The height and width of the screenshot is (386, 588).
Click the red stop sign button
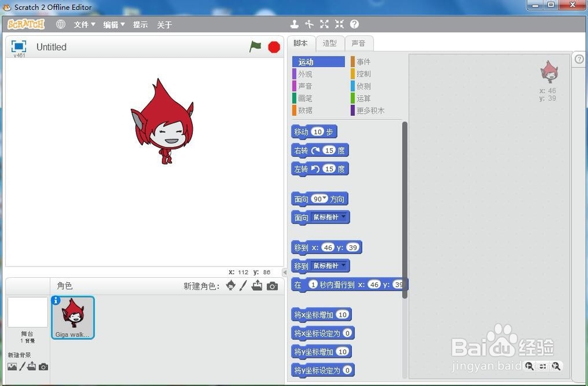[x=274, y=47]
